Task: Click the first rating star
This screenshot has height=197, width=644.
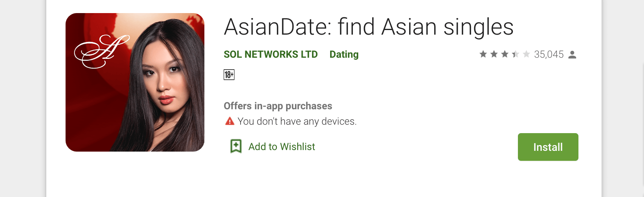Action: pos(483,54)
